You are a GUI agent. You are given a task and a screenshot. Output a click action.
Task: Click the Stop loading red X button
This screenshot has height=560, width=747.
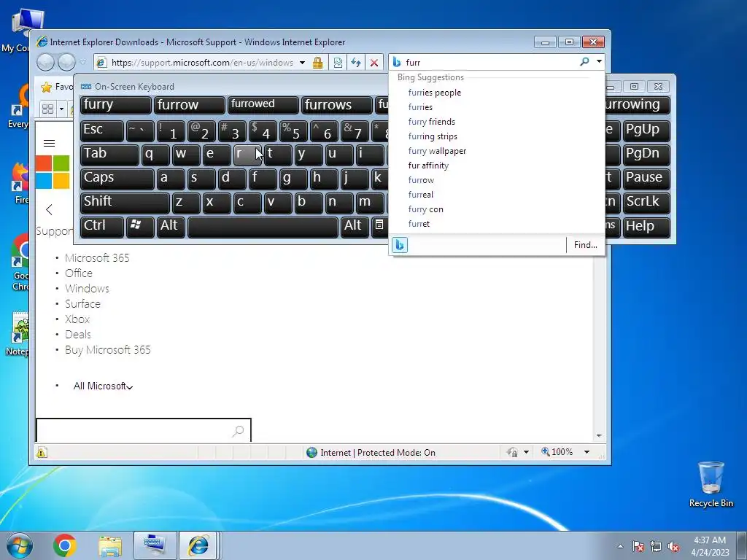coord(374,63)
